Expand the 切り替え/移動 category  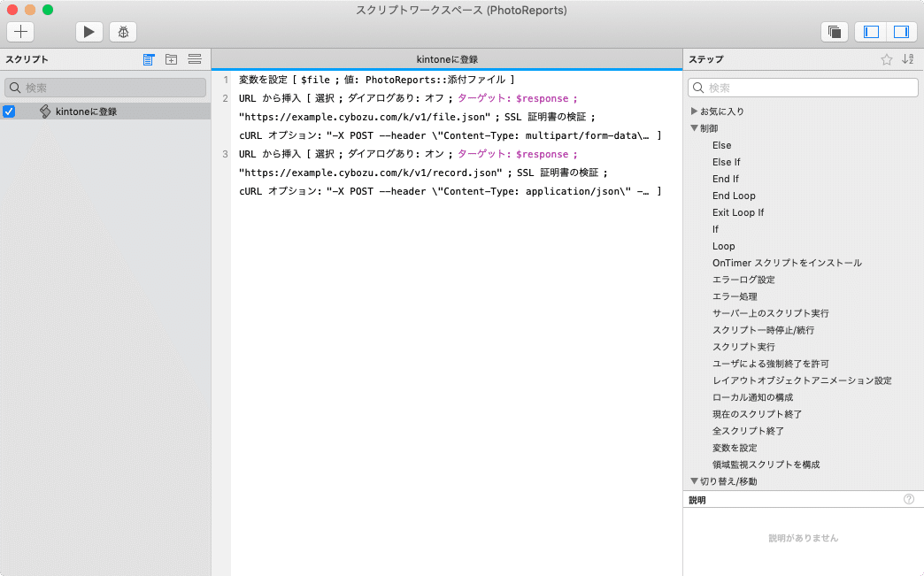click(695, 480)
